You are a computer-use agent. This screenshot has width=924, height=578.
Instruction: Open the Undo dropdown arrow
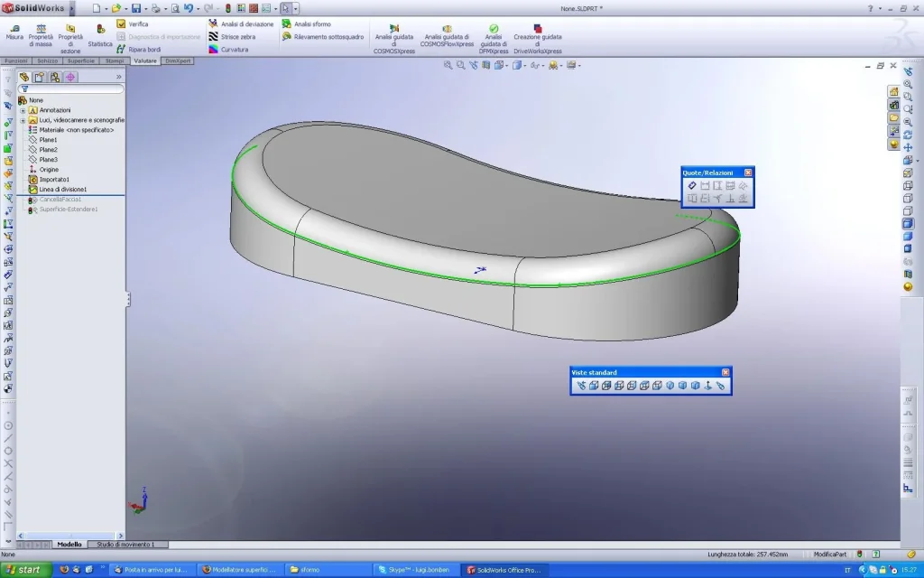[198, 9]
